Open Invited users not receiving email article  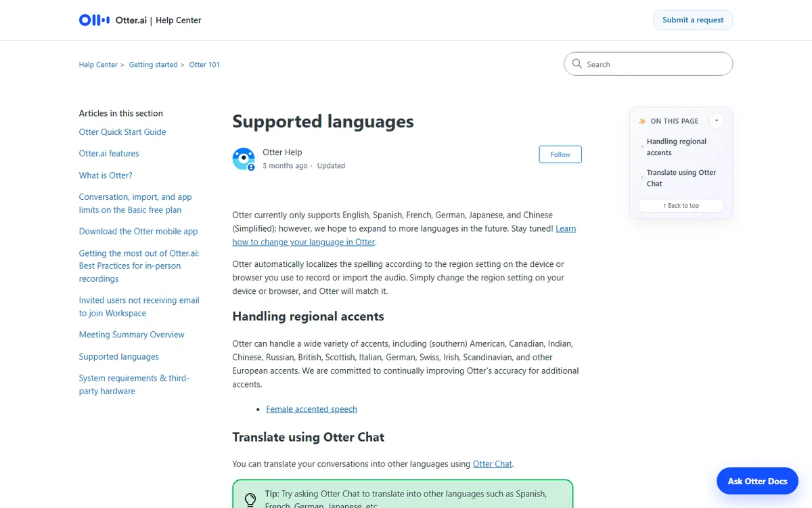[x=139, y=306]
